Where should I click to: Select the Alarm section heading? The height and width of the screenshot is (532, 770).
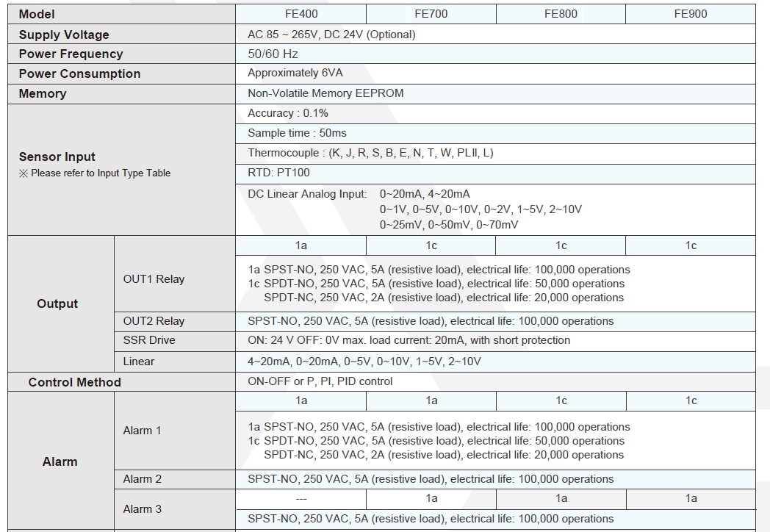pyautogui.click(x=60, y=461)
